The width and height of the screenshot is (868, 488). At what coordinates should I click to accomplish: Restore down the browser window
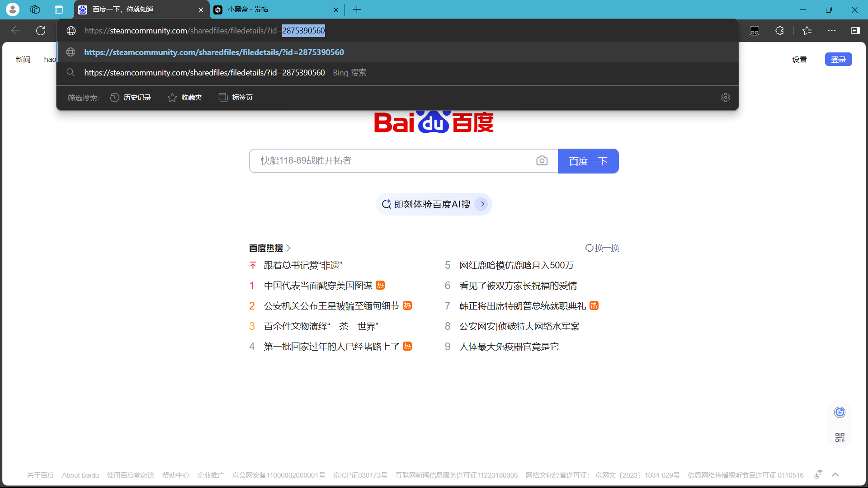[x=829, y=9]
